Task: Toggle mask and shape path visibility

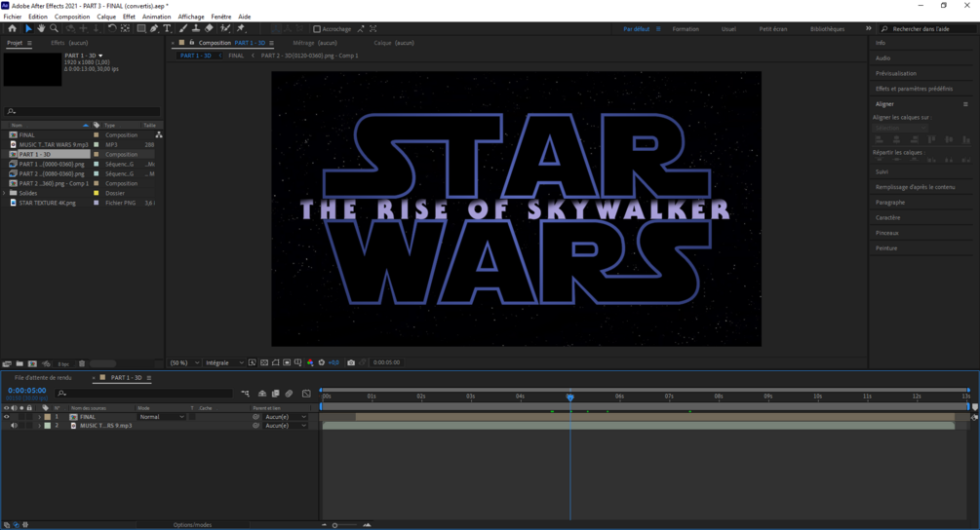Action: point(276,362)
